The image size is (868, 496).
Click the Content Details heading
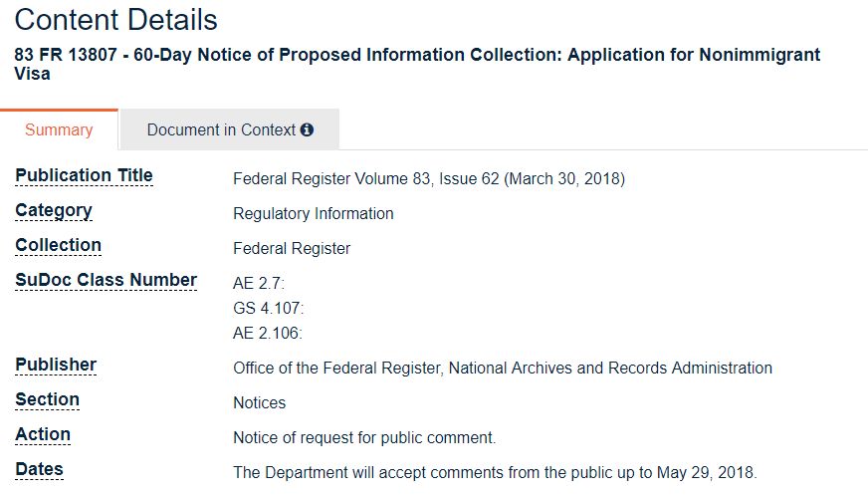[x=115, y=19]
